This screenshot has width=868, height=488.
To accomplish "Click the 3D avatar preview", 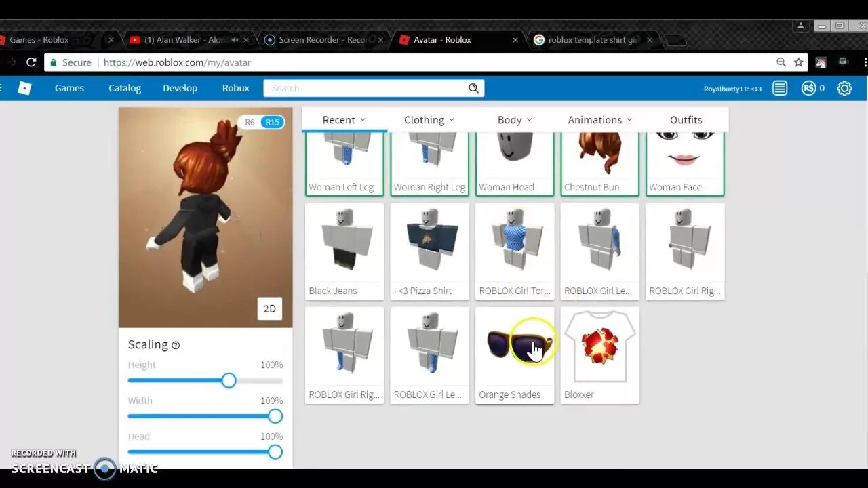I will click(x=205, y=217).
